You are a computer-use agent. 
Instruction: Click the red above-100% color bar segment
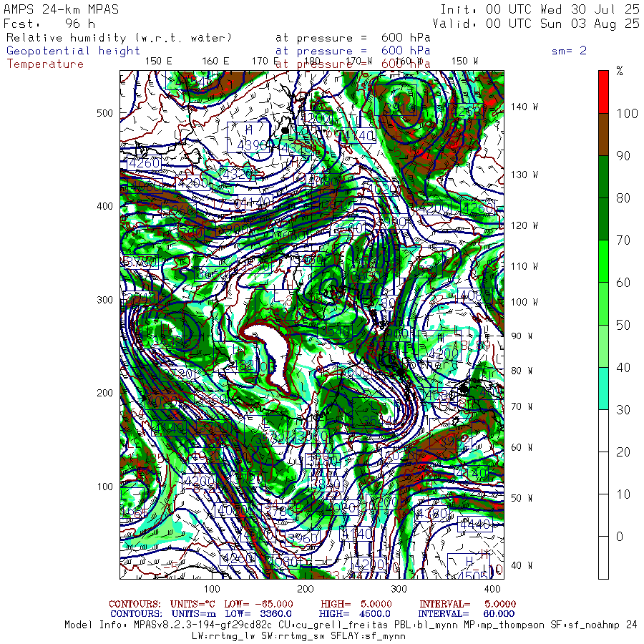point(603,92)
